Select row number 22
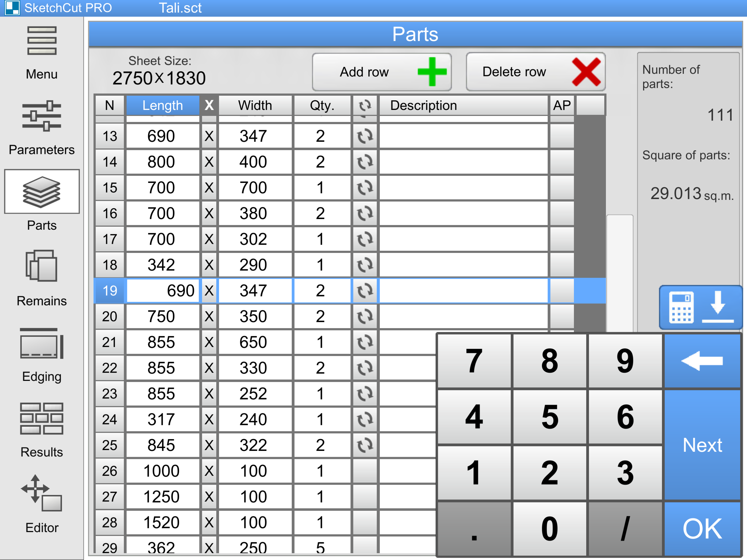747x560 pixels. coord(110,368)
